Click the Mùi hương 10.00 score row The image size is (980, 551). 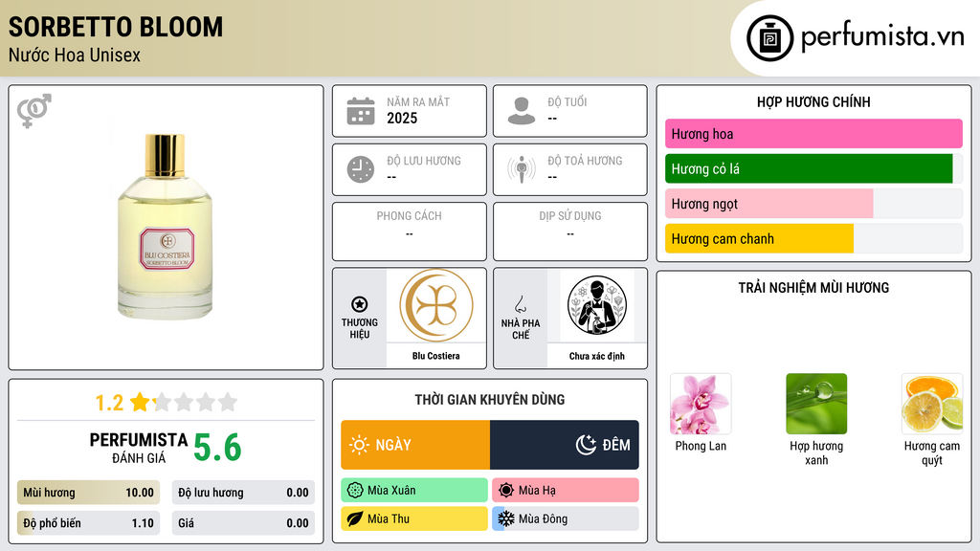tap(88, 493)
